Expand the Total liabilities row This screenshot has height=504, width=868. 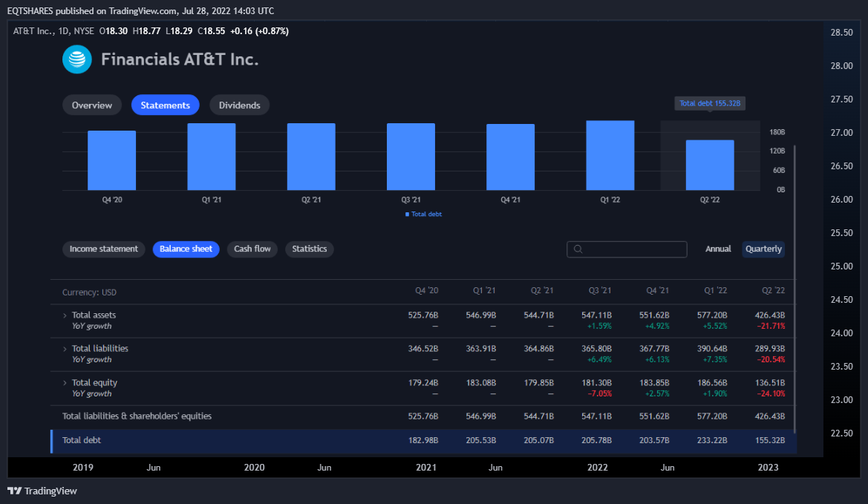pyautogui.click(x=65, y=349)
